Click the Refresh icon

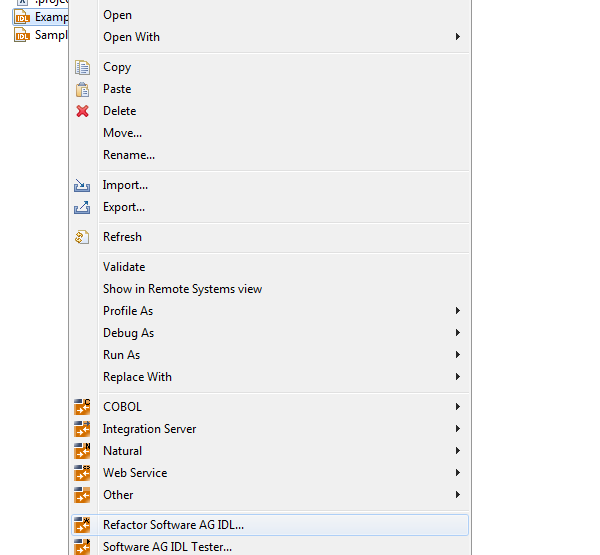coord(82,237)
